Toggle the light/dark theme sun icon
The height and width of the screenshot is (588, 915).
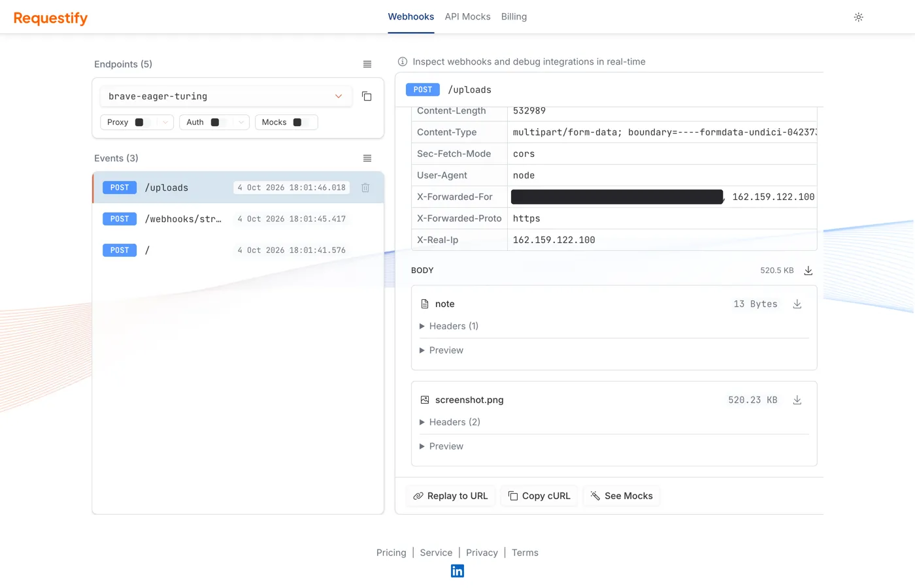[x=858, y=17]
